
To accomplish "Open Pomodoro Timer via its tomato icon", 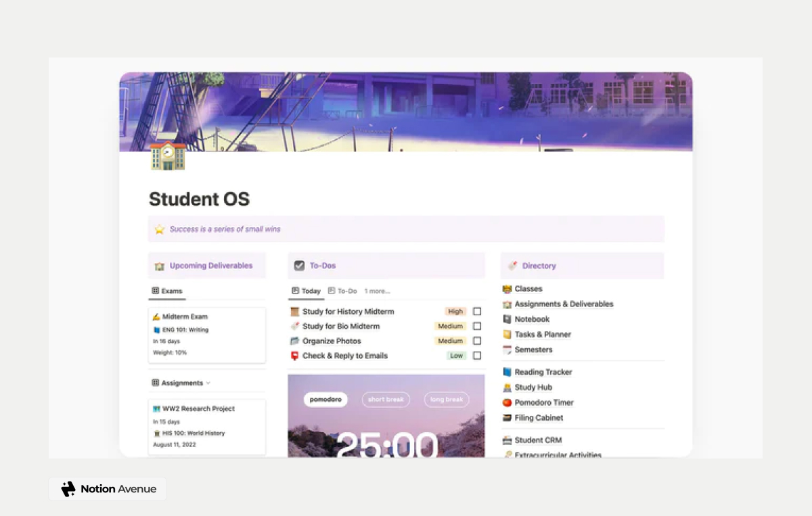I will point(509,402).
